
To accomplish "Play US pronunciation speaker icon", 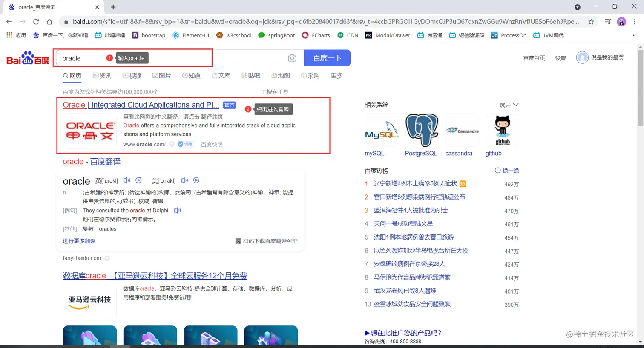I will (x=184, y=180).
